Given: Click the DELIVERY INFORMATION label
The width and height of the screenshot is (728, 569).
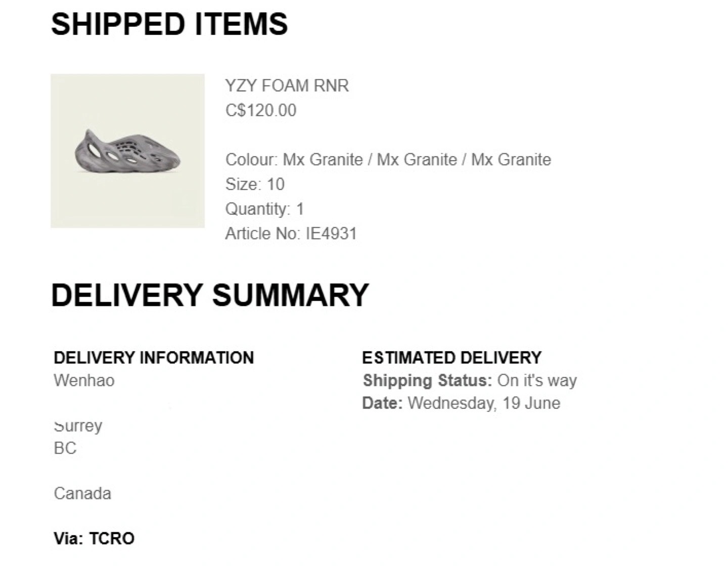Looking at the screenshot, I should coord(154,357).
